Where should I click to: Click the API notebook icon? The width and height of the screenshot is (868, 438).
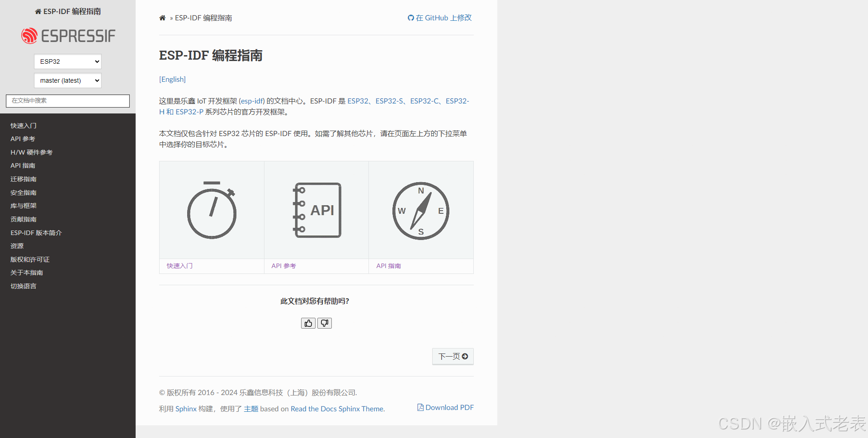[316, 210]
